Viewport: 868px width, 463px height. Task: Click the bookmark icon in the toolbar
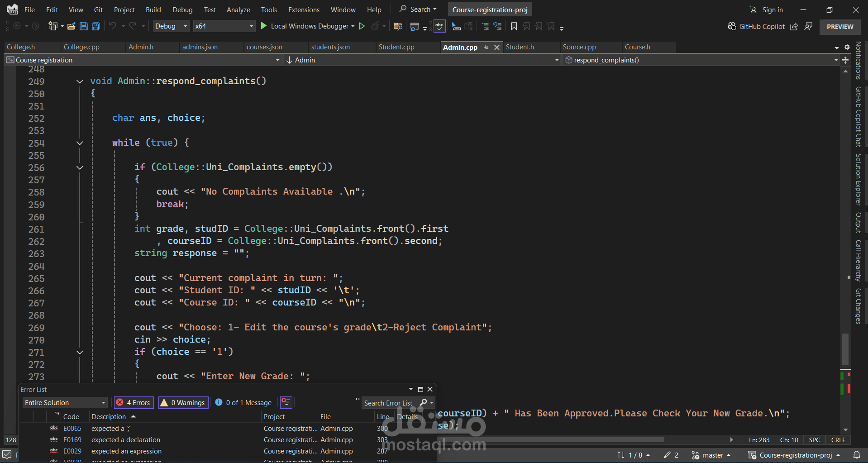pyautogui.click(x=514, y=26)
